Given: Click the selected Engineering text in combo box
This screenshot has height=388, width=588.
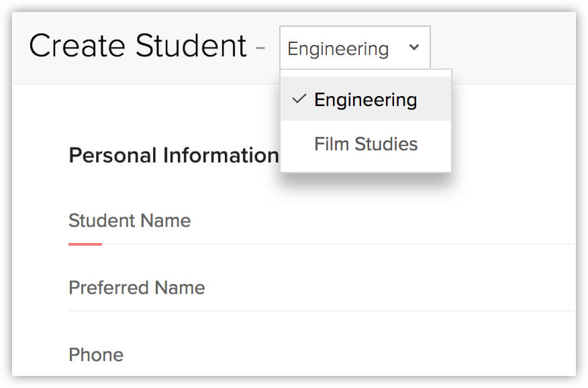Looking at the screenshot, I should pyautogui.click(x=338, y=49).
